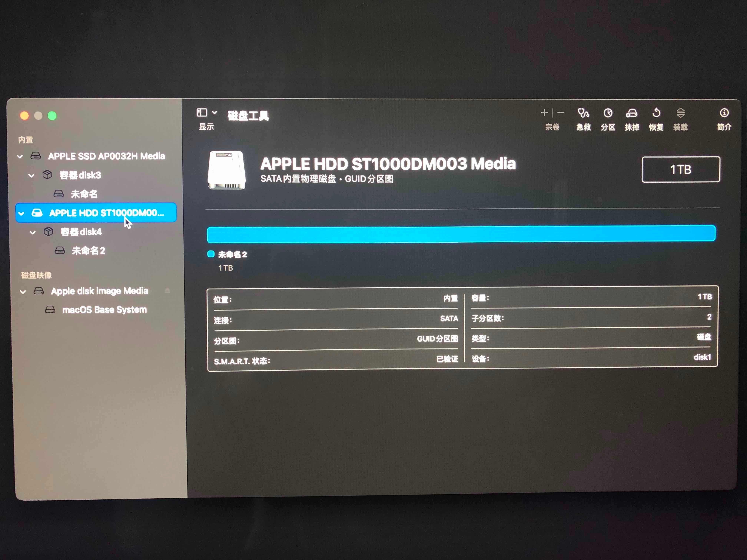Click the Mount (装载) icon
Viewport: 747px width, 560px height.
coord(680,113)
